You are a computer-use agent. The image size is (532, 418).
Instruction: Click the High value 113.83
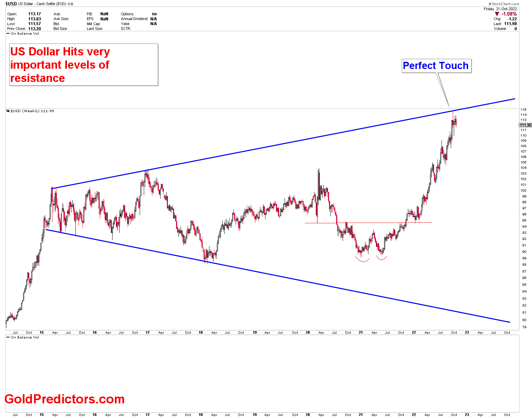[34, 19]
